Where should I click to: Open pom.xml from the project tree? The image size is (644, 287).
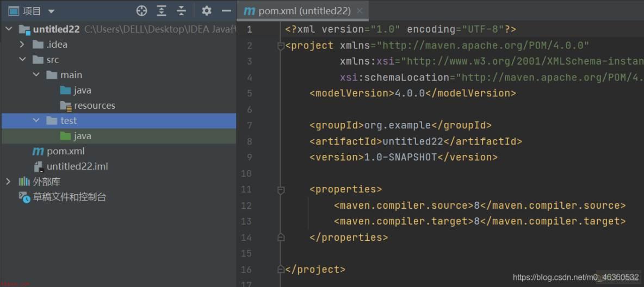pyautogui.click(x=66, y=151)
